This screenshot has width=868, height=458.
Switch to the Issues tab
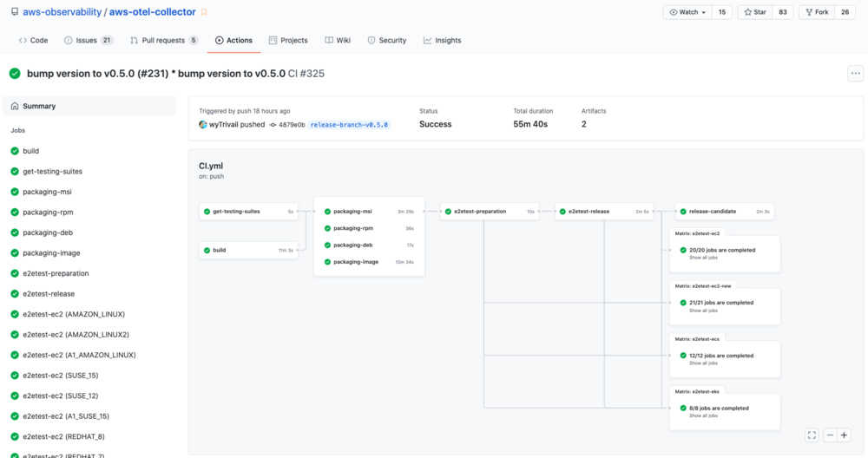click(89, 41)
